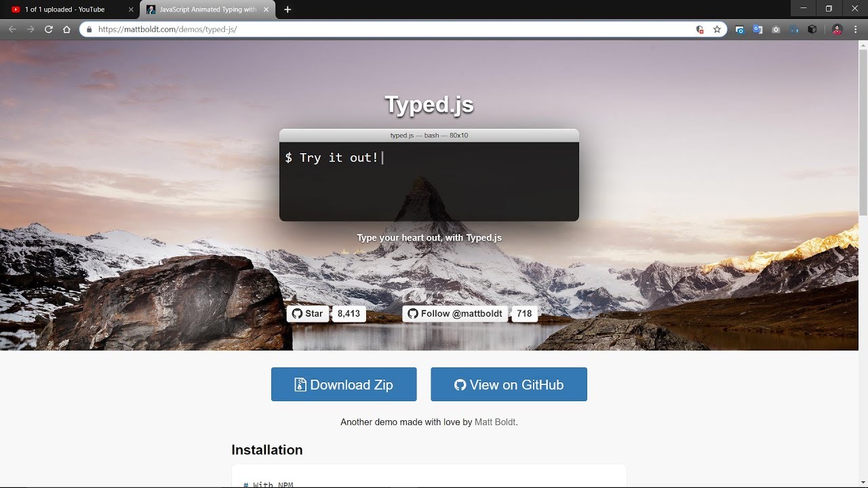This screenshot has height=488, width=868.
Task: Select the JavaScript Animated Typing tab
Action: point(207,9)
